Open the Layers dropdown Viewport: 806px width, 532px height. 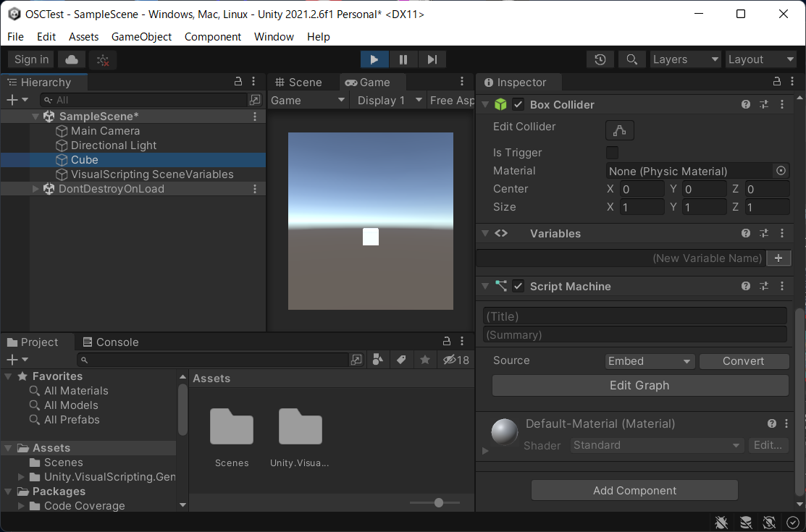coord(684,59)
